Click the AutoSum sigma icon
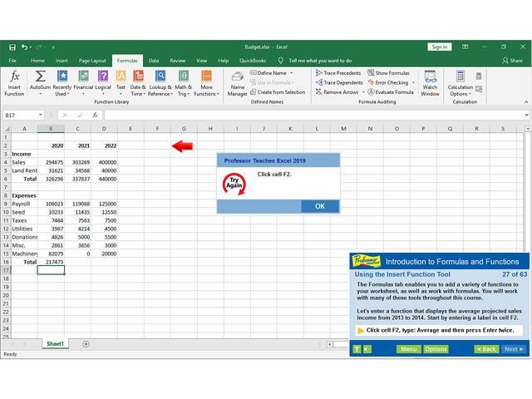532x399 pixels. [39, 76]
